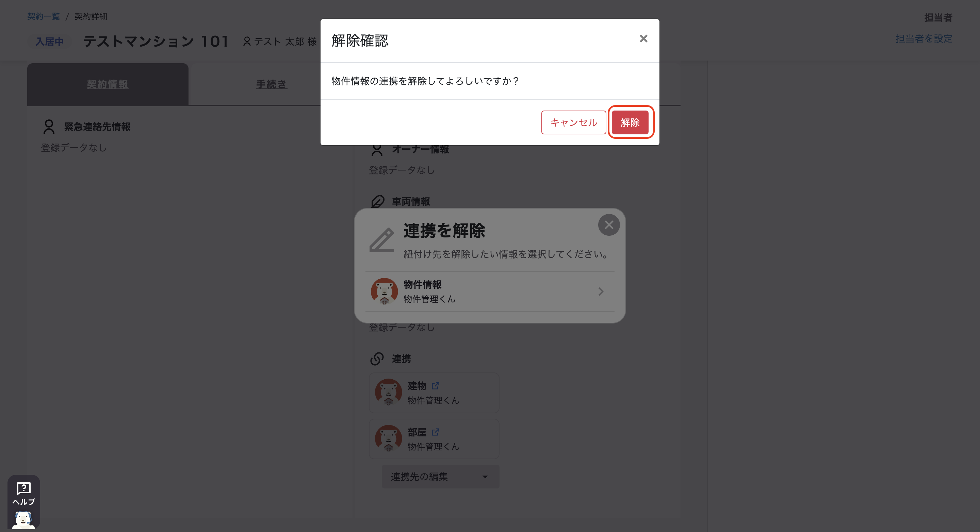Screen dimensions: 980x532
Task: Click the 入居中 status badge
Action: (x=50, y=41)
